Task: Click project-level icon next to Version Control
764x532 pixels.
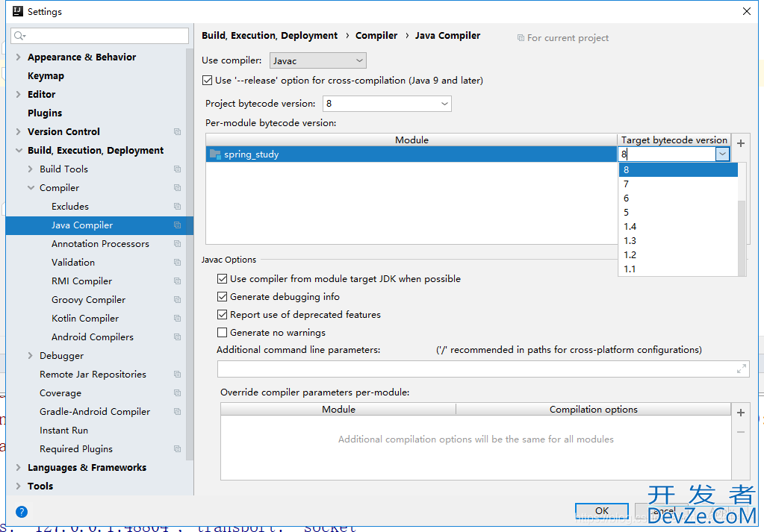Action: coord(177,132)
